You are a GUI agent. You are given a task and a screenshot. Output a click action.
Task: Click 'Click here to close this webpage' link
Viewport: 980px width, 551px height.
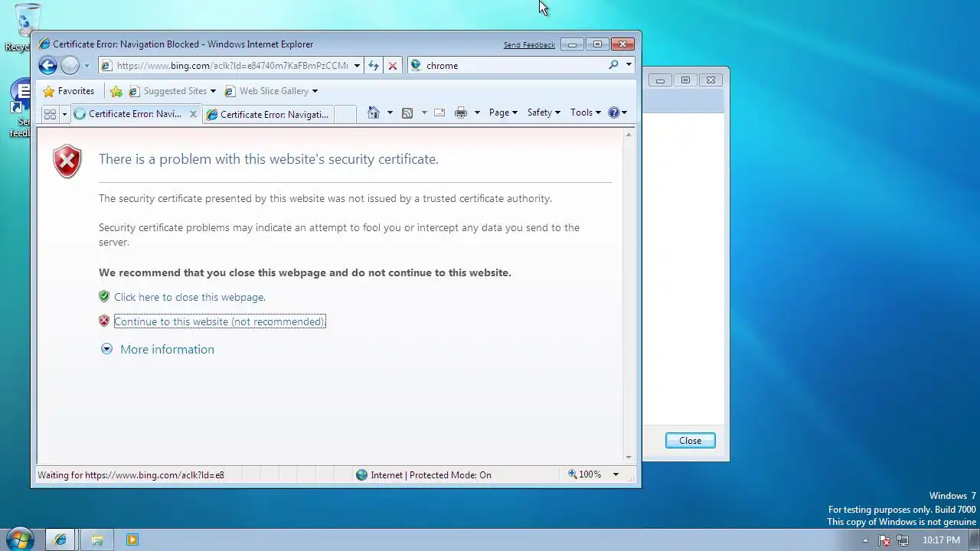[x=190, y=297]
